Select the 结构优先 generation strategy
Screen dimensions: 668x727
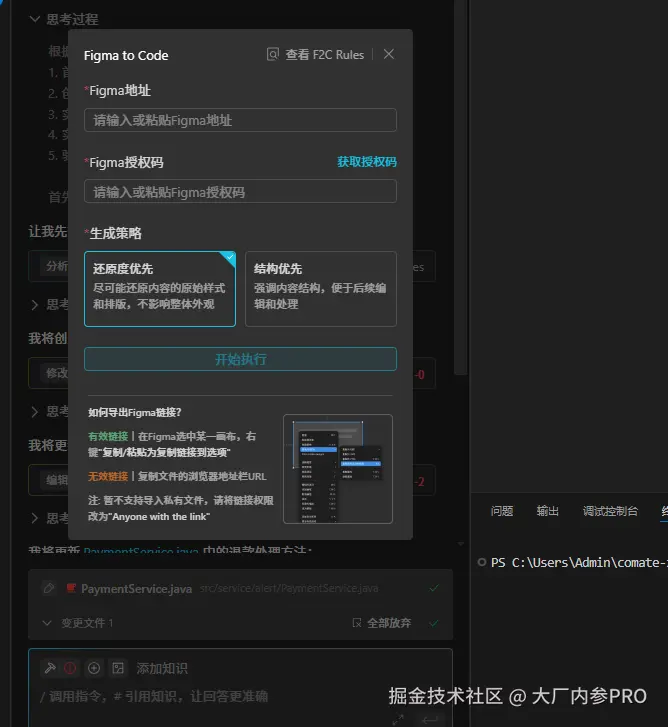321,289
